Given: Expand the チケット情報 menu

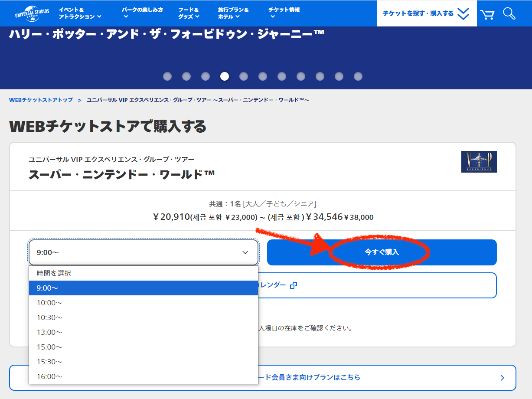Looking at the screenshot, I should [x=284, y=13].
